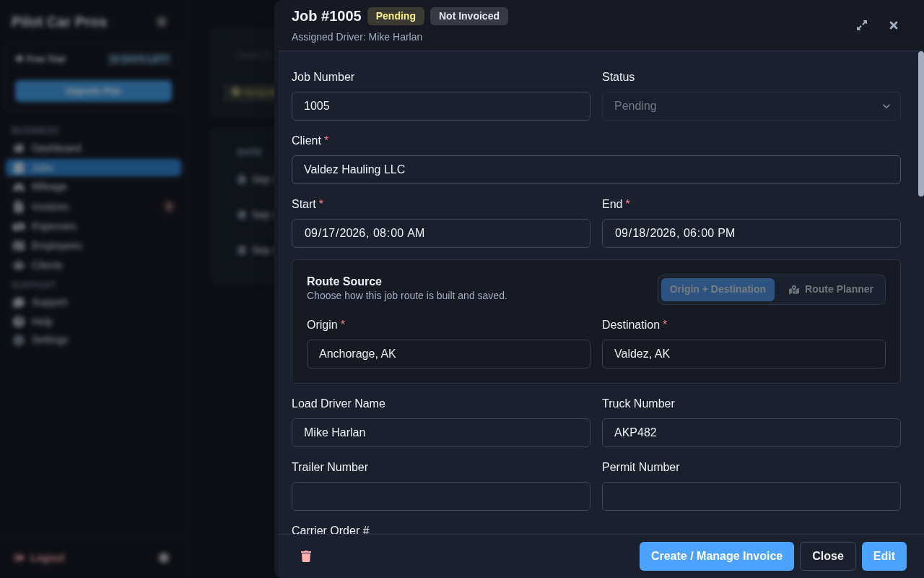Click the Route Source heading
Image resolution: width=924 pixels, height=578 pixels.
[x=344, y=282]
